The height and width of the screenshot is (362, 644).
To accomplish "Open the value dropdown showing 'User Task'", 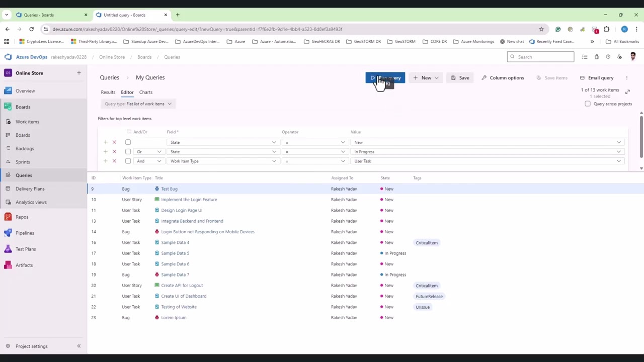I will pyautogui.click(x=488, y=161).
